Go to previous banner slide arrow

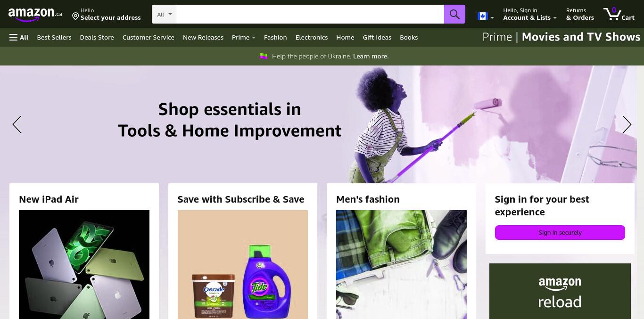pyautogui.click(x=17, y=124)
